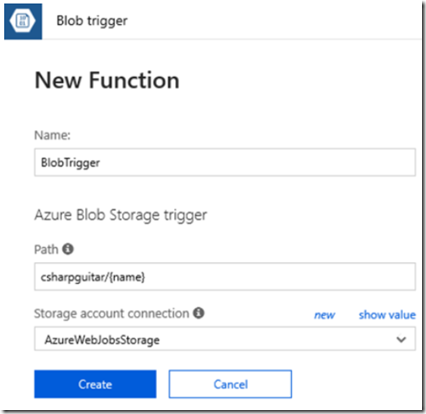Click the csharpguitar/{name} path text
This screenshot has height=414, width=426.
tap(93, 277)
